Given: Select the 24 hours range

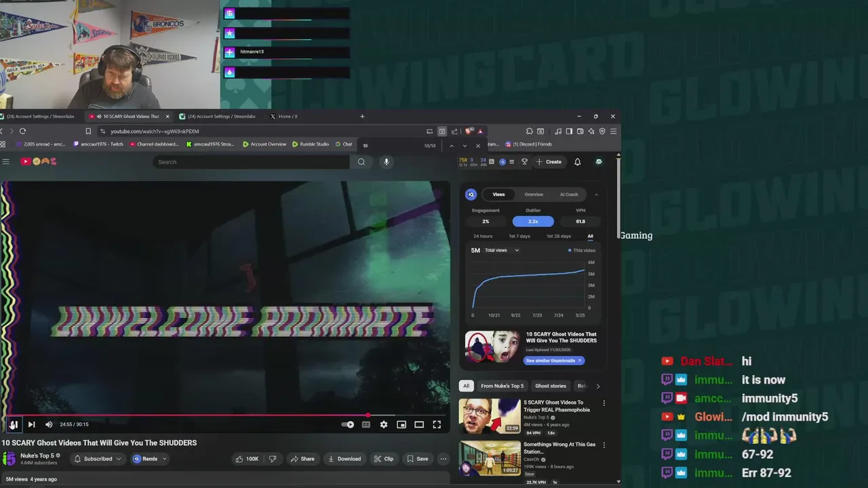Looking at the screenshot, I should [x=483, y=236].
